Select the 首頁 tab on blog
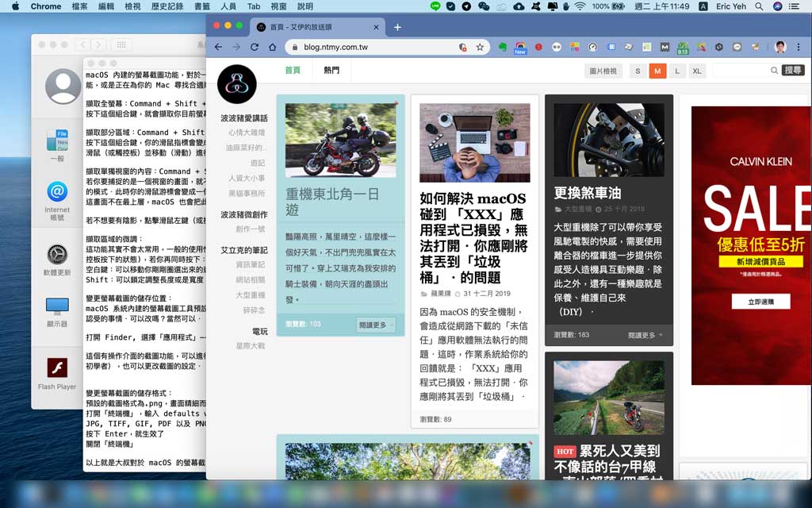Viewport: 812px width, 508px height. coord(293,70)
